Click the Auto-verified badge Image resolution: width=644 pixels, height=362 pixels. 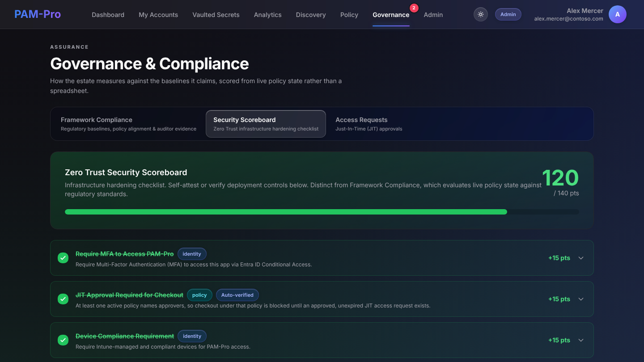(x=237, y=295)
